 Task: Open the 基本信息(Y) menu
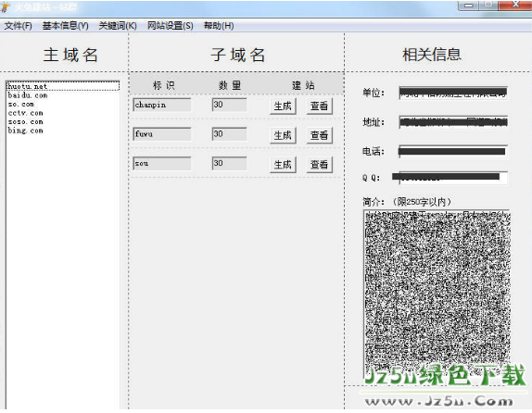[x=65, y=26]
